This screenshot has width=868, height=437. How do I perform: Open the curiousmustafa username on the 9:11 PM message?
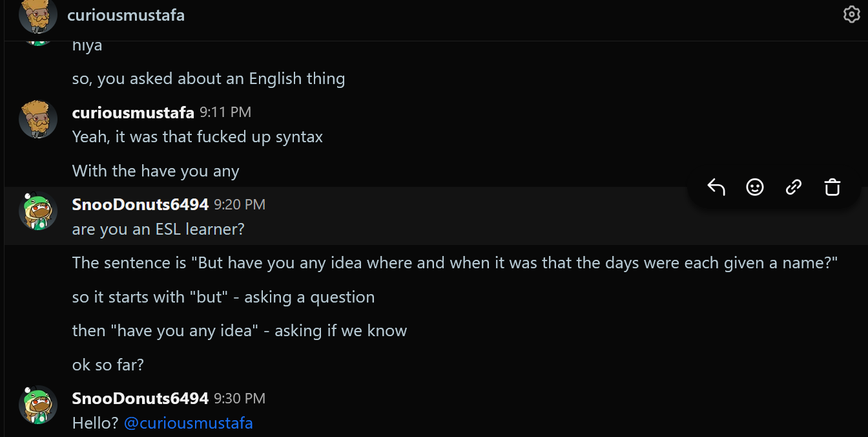[133, 112]
